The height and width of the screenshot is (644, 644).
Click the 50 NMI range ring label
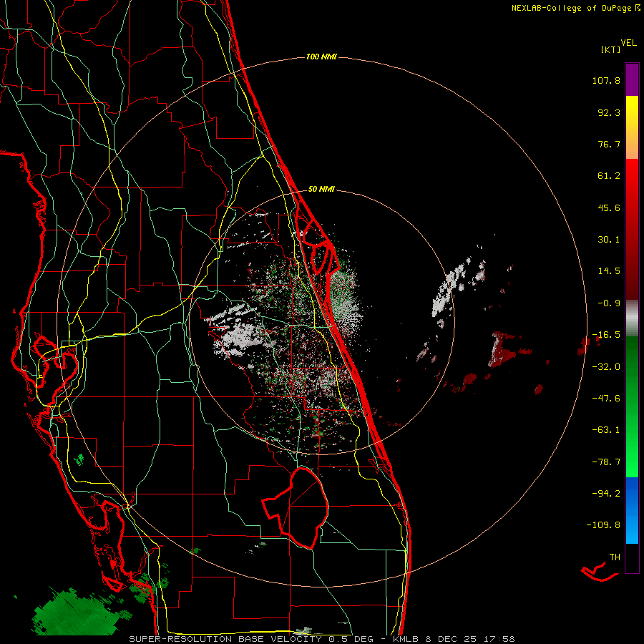point(321,190)
